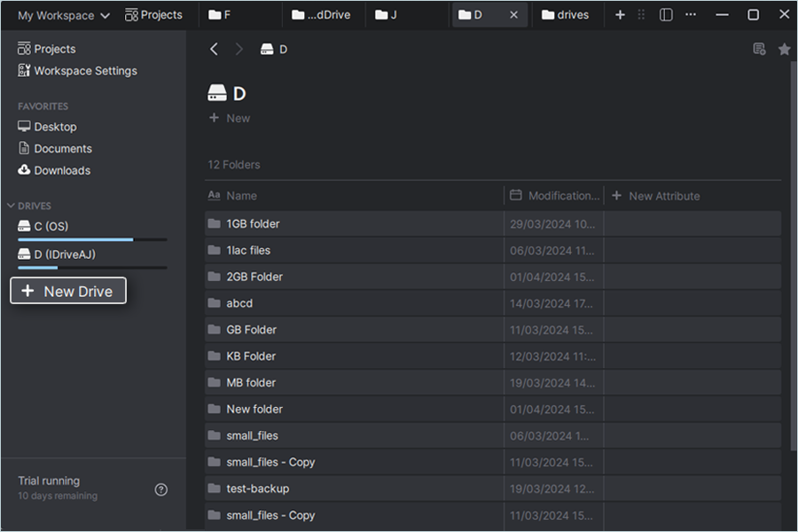The image size is (798, 532).
Task: Open the test-backup folder
Action: pyautogui.click(x=493, y=489)
